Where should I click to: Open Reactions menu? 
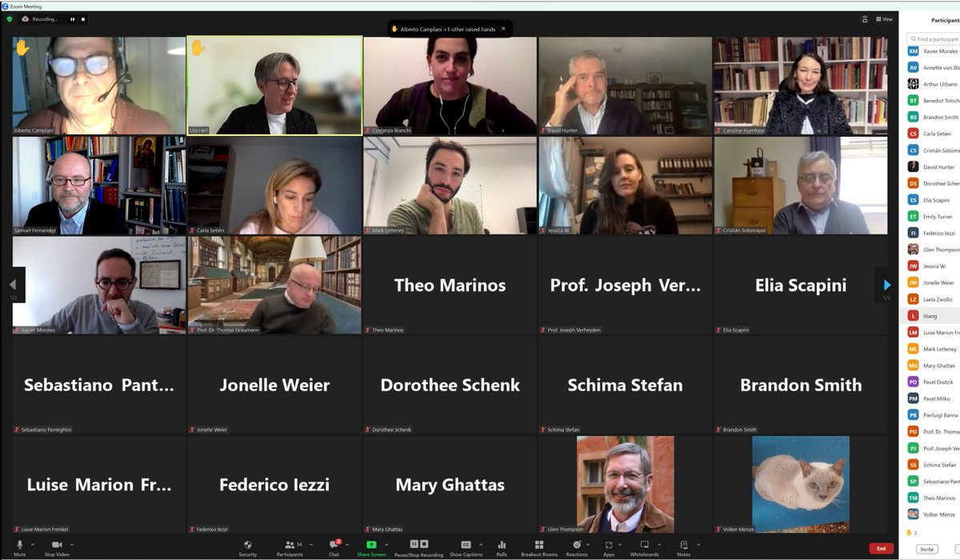(x=577, y=547)
